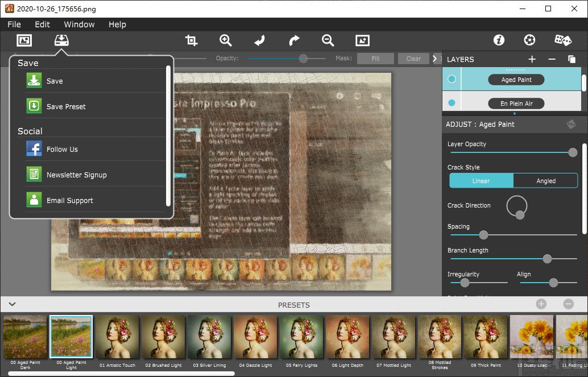Click the Email Support person icon
The image size is (588, 377).
(x=34, y=200)
